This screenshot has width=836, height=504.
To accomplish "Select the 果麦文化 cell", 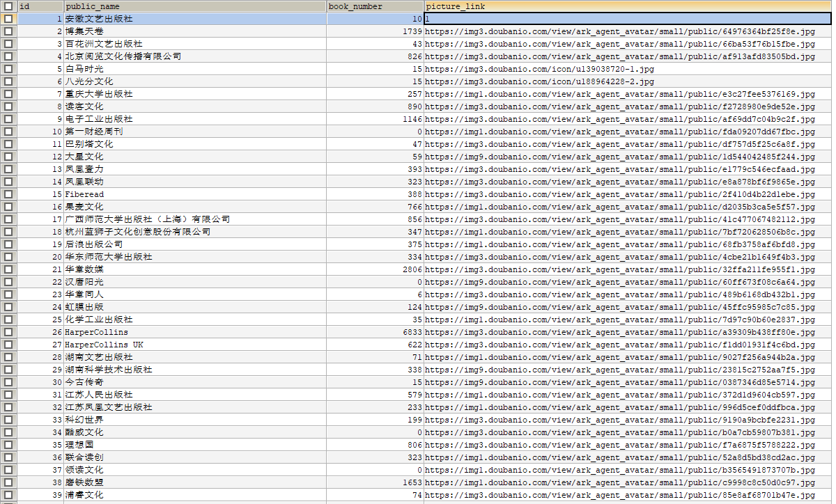I will point(195,207).
